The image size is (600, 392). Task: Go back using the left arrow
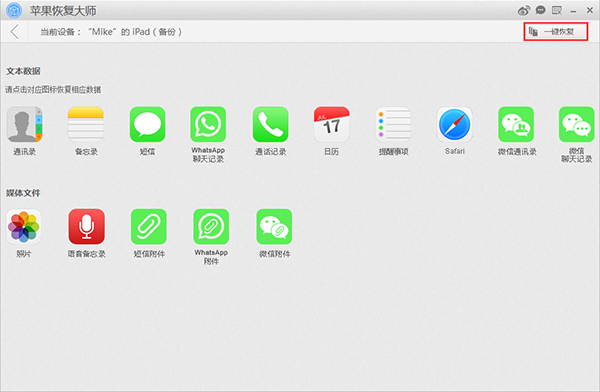(x=15, y=31)
